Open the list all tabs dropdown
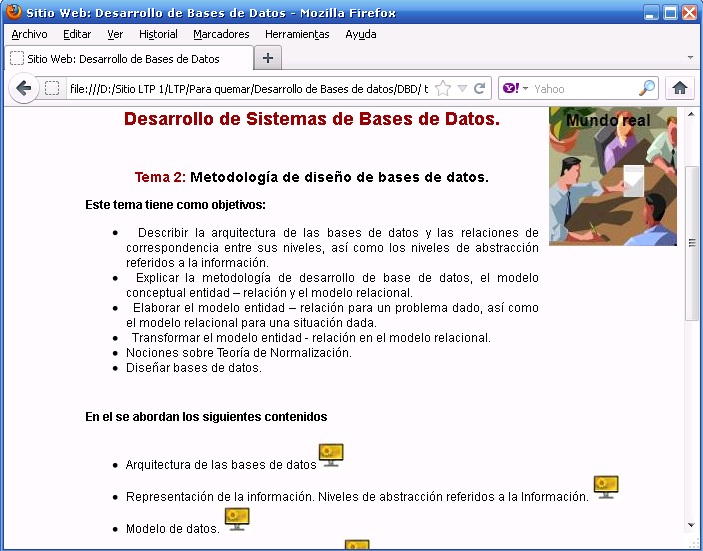This screenshot has width=703, height=551. 690,58
